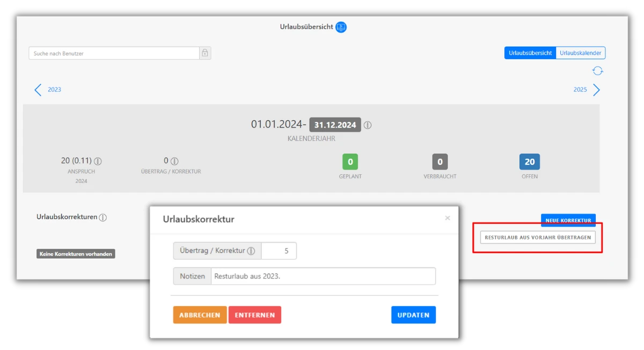The width and height of the screenshot is (644, 350).
Task: Click the lock icon next to search
Action: 205,53
